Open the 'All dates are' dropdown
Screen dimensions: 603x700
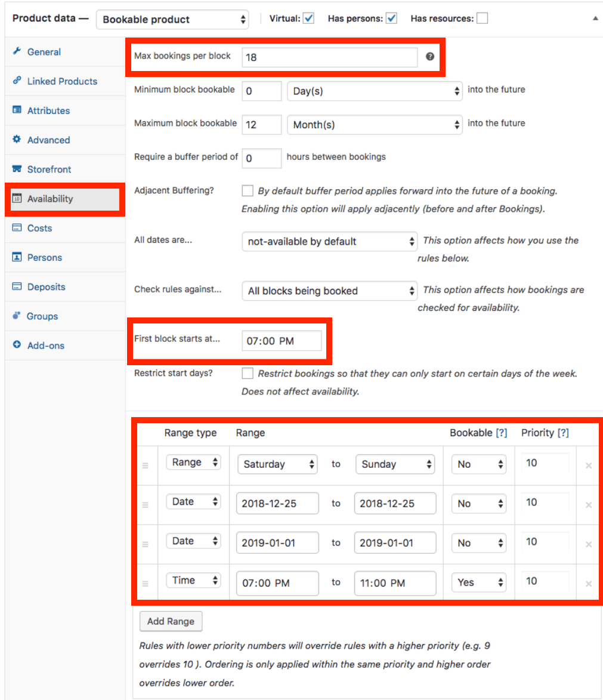pos(329,242)
